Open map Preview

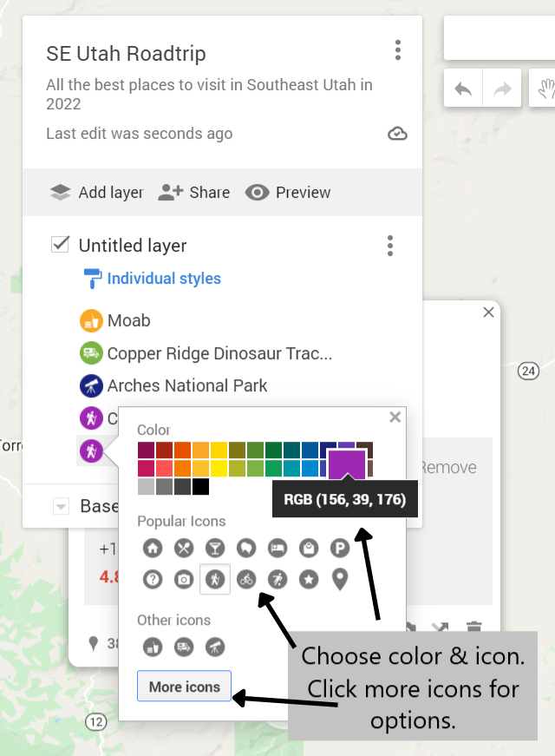(288, 193)
